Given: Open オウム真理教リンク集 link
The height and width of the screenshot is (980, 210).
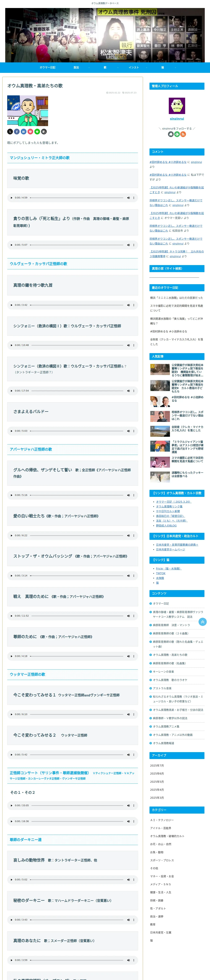Looking at the screenshot, I should [169, 506].
